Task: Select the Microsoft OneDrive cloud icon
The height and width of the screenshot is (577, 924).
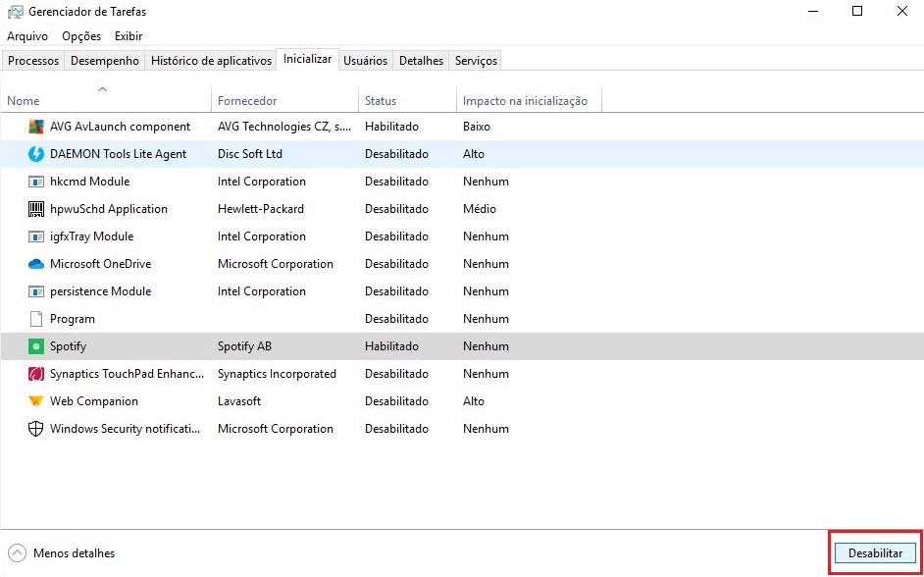Action: (36, 264)
